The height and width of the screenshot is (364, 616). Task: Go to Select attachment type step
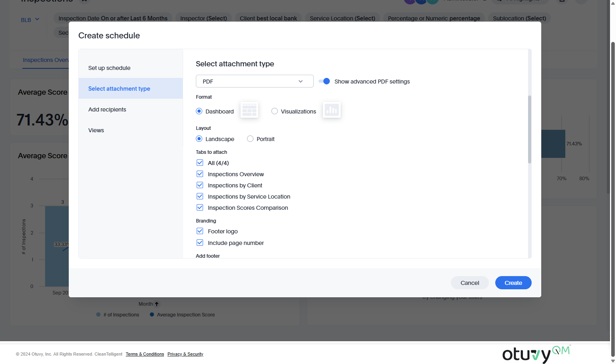tap(131, 88)
